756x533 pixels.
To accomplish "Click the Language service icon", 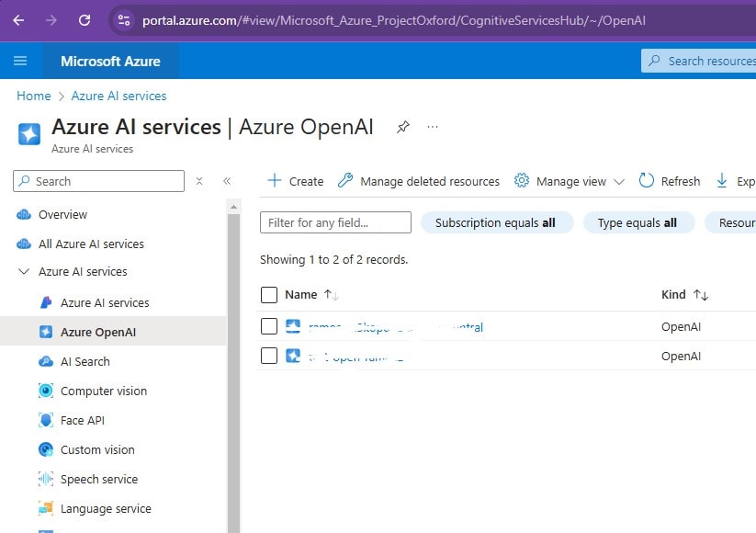I will pos(46,508).
